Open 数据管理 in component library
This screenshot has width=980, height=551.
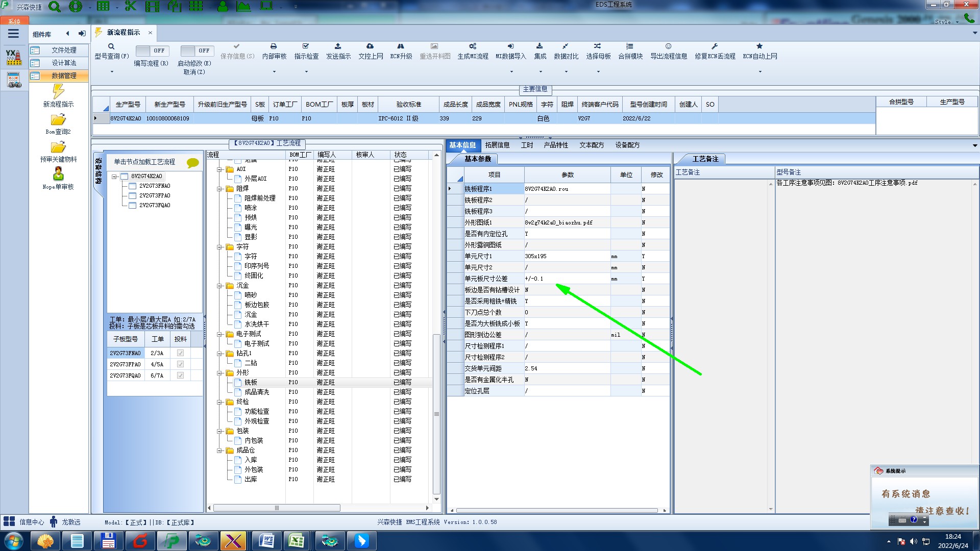pos(59,76)
